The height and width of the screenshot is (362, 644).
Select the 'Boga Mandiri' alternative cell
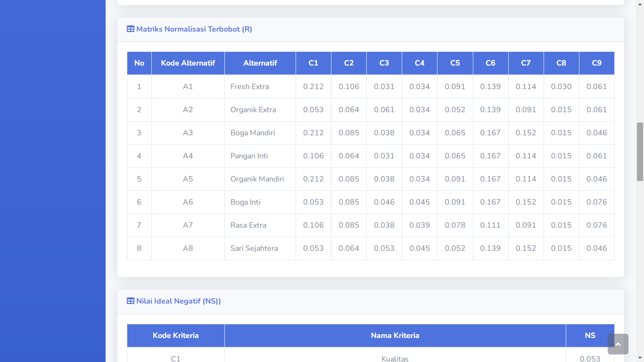point(260,133)
